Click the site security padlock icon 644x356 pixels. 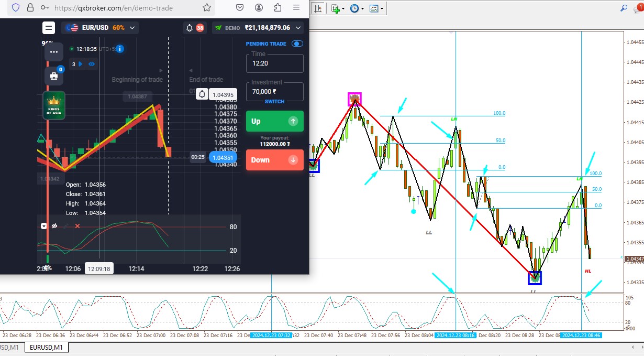tap(31, 8)
